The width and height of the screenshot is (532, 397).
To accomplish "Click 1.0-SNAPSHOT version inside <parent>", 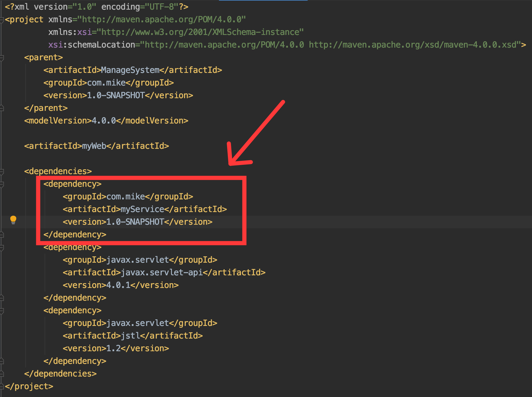I will (x=116, y=95).
